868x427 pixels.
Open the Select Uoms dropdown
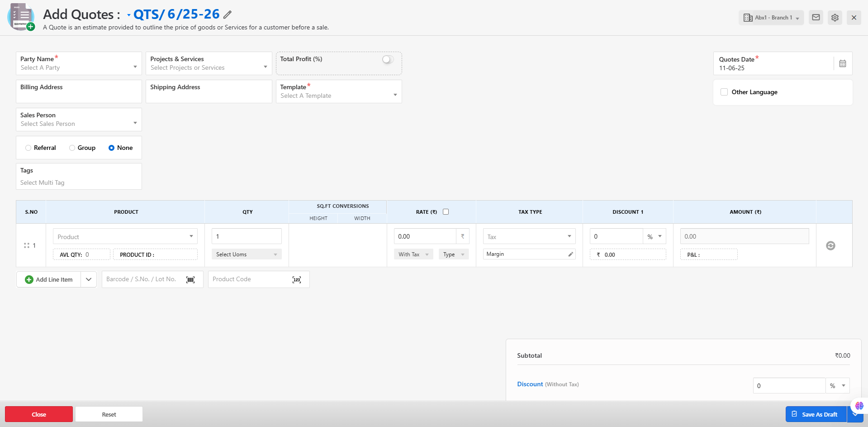(247, 254)
